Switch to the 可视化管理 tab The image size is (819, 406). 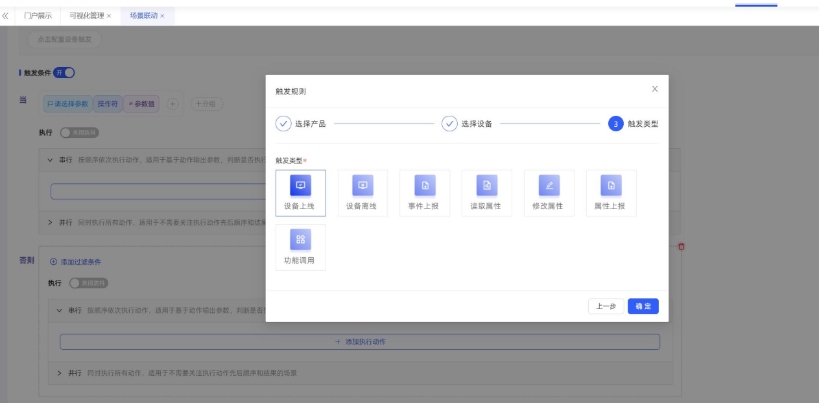point(86,16)
